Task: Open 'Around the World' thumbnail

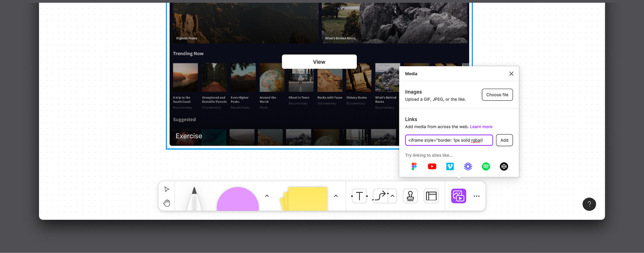Action: point(272,78)
